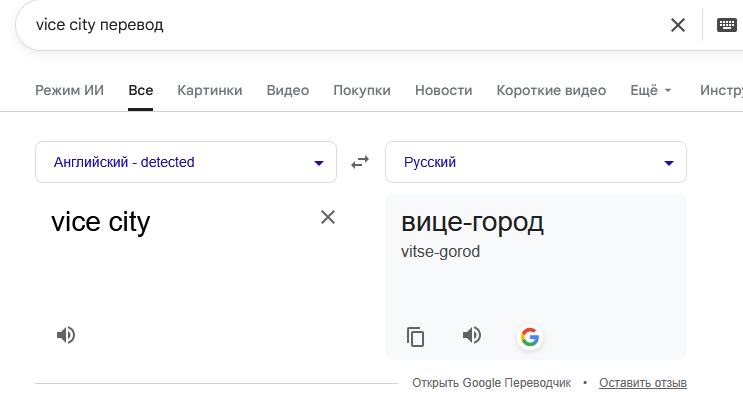743x415 pixels.
Task: Go to the Новости tab
Action: [x=444, y=90]
